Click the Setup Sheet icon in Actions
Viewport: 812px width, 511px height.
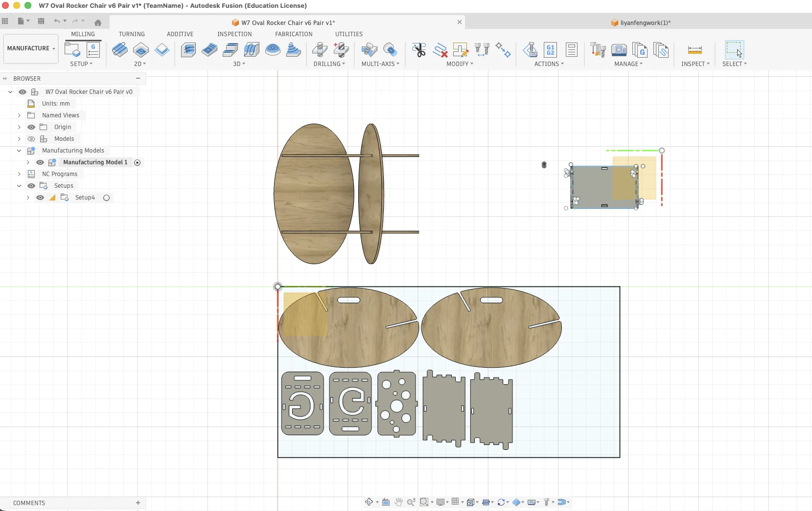coord(572,50)
